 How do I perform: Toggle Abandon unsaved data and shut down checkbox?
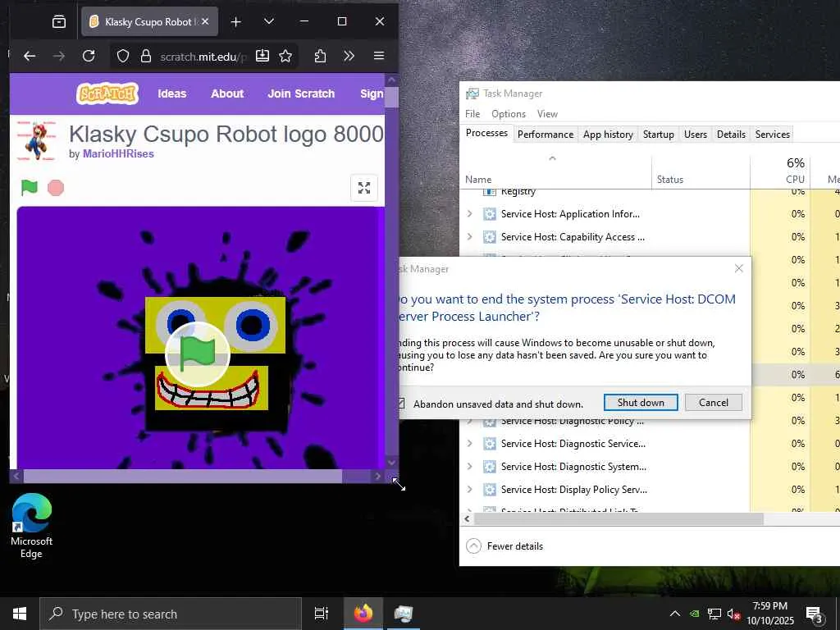[x=402, y=404]
